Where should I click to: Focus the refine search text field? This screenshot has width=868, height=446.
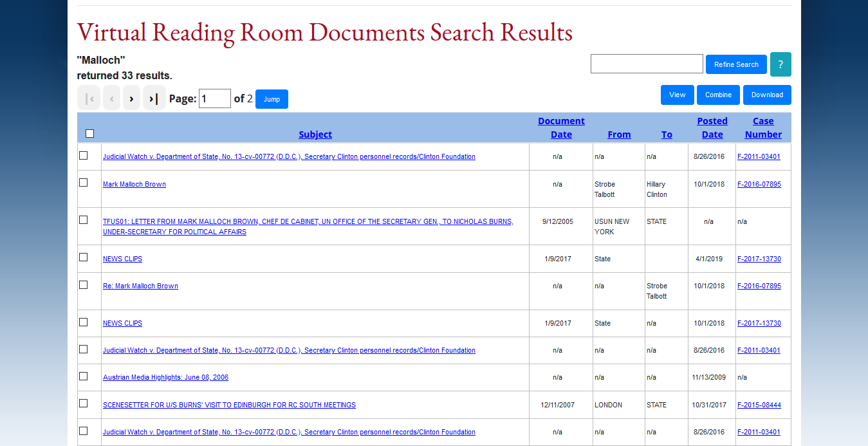click(647, 64)
